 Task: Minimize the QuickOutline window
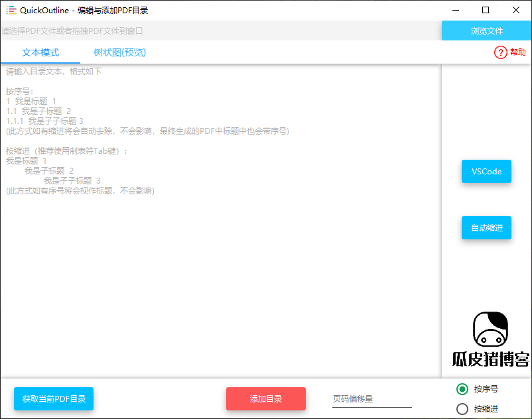pos(456,10)
